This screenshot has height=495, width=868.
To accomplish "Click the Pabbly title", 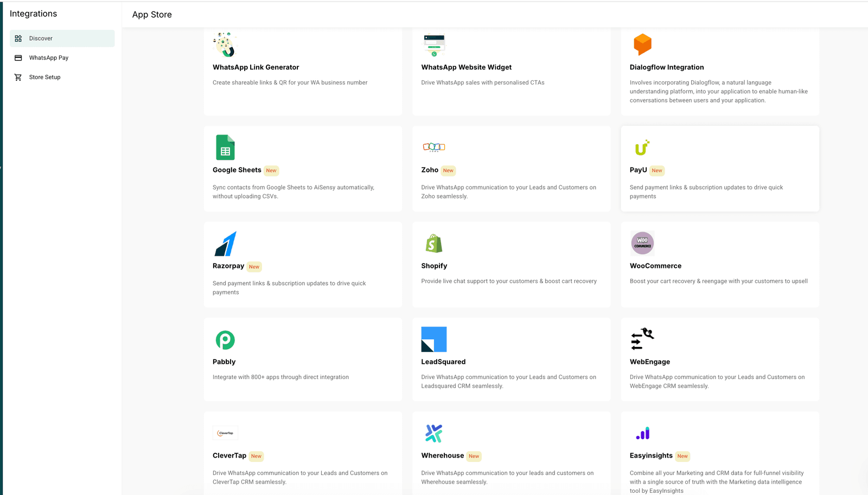I will (x=224, y=362).
